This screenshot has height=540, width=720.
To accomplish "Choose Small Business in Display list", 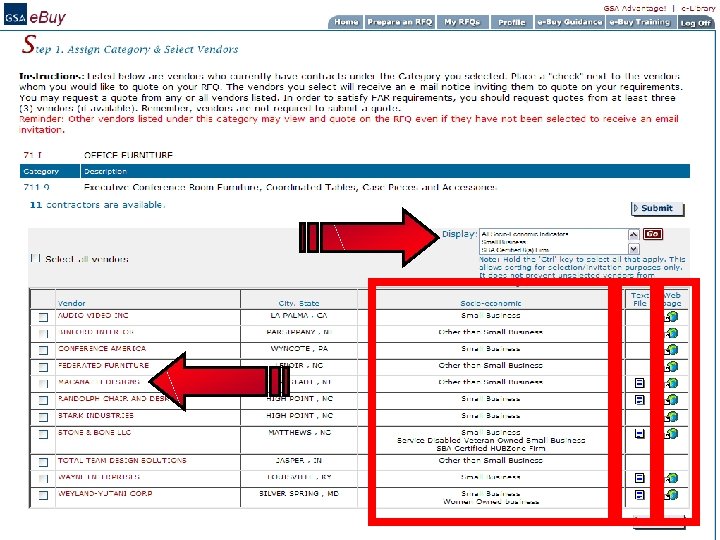I will click(504, 242).
